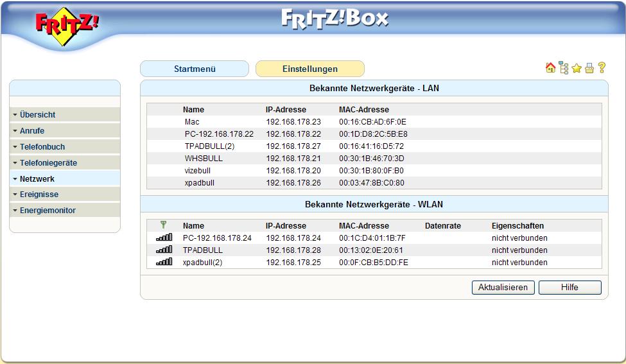626x364 pixels.
Task: Click MAC address 00:16:CB:AD:6F:0E
Action: tap(372, 122)
